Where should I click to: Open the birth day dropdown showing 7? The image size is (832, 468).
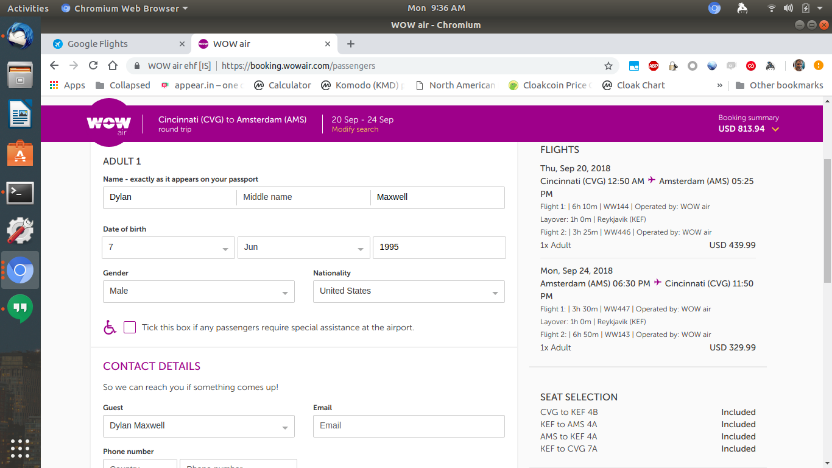(168, 247)
